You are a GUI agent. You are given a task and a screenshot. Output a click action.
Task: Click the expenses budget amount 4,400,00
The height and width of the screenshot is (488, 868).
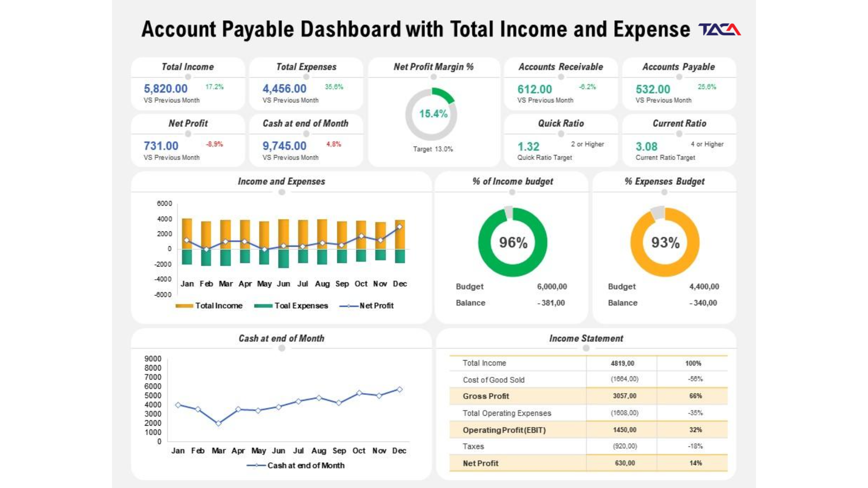(x=704, y=286)
